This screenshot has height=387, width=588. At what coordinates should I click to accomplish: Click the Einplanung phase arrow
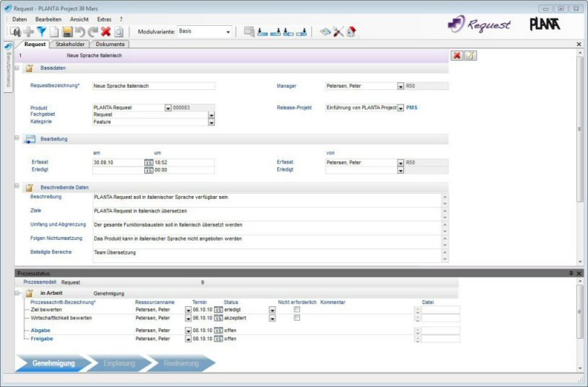119,363
